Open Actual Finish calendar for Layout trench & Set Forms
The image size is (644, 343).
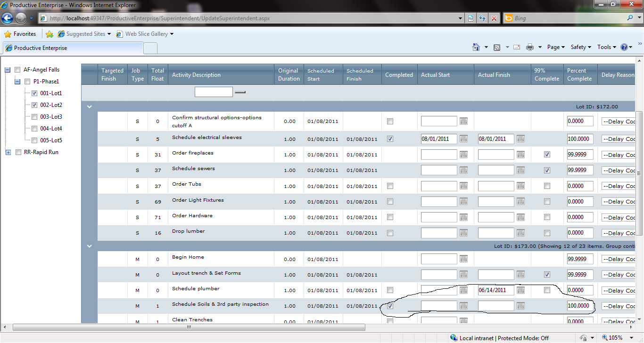point(520,275)
